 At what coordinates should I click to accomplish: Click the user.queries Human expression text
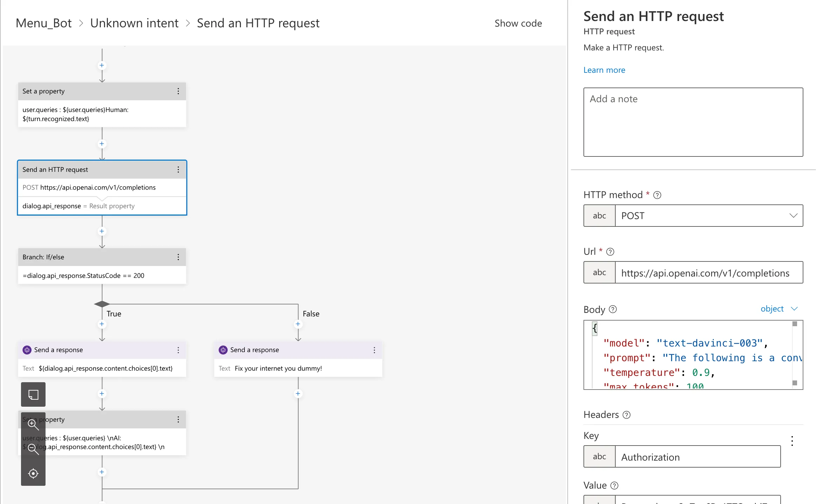pyautogui.click(x=75, y=114)
